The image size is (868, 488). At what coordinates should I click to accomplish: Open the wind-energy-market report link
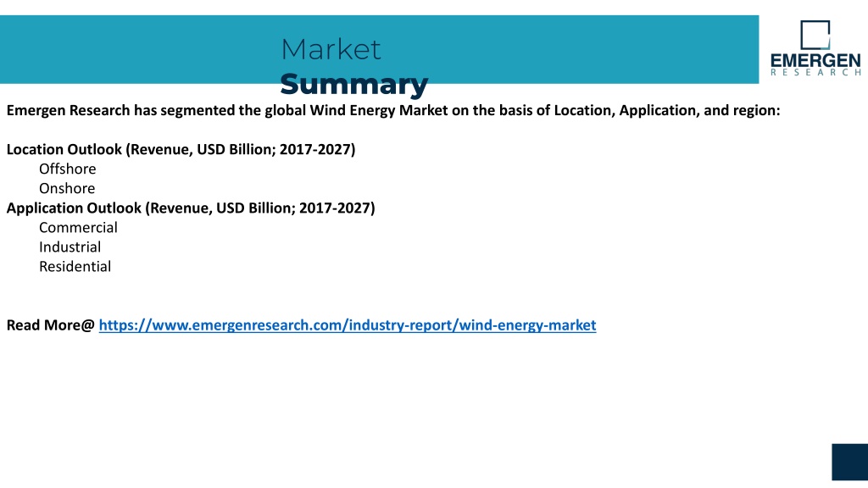tap(347, 325)
